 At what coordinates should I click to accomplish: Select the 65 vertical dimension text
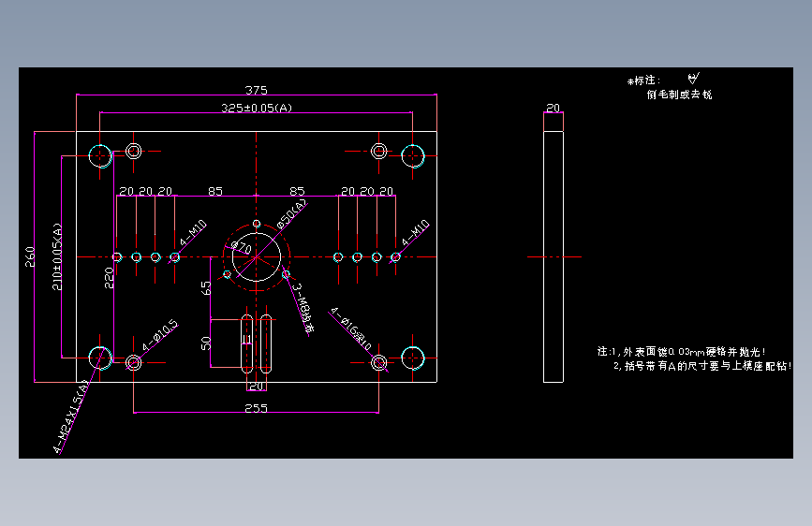[x=206, y=288]
